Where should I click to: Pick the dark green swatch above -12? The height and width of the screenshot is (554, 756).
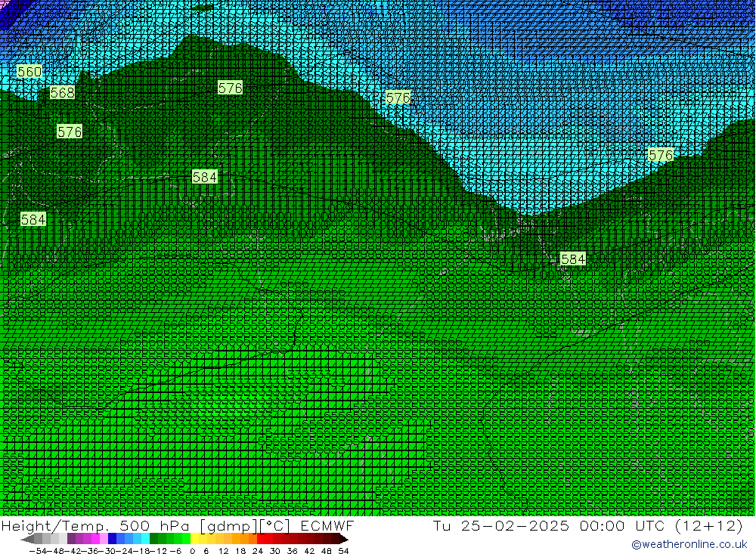pos(154,539)
